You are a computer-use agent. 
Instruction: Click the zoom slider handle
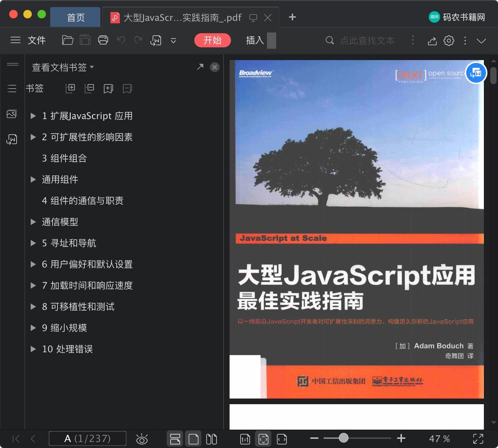pos(344,438)
